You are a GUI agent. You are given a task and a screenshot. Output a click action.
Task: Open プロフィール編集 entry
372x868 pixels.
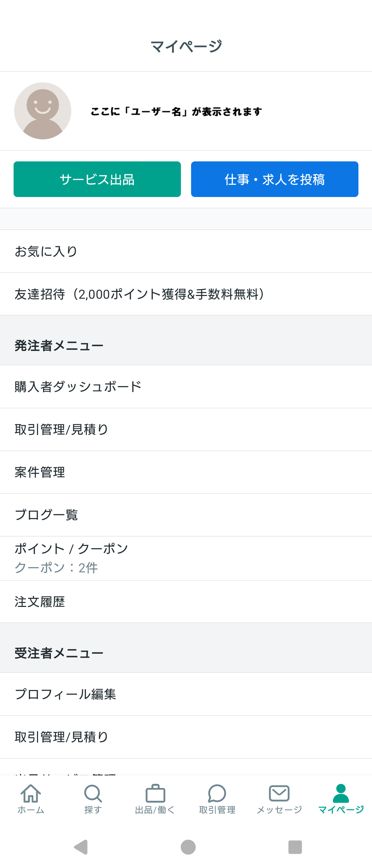[x=186, y=694]
